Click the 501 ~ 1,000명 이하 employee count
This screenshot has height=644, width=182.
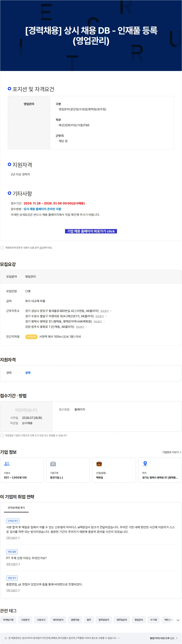[x=15, y=477]
